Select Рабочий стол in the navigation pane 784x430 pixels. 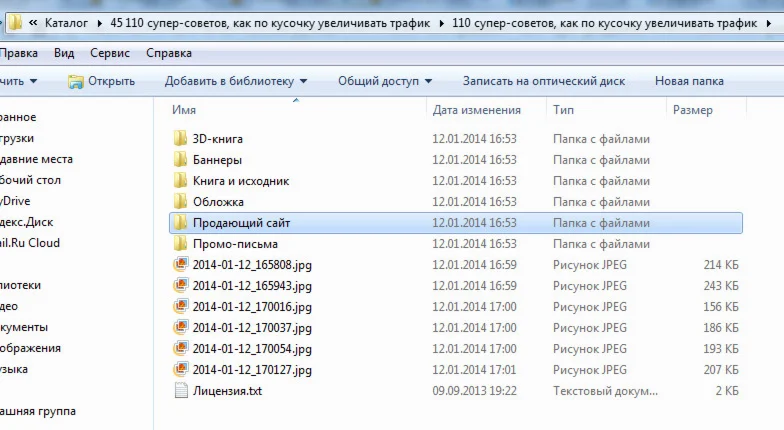click(30, 180)
